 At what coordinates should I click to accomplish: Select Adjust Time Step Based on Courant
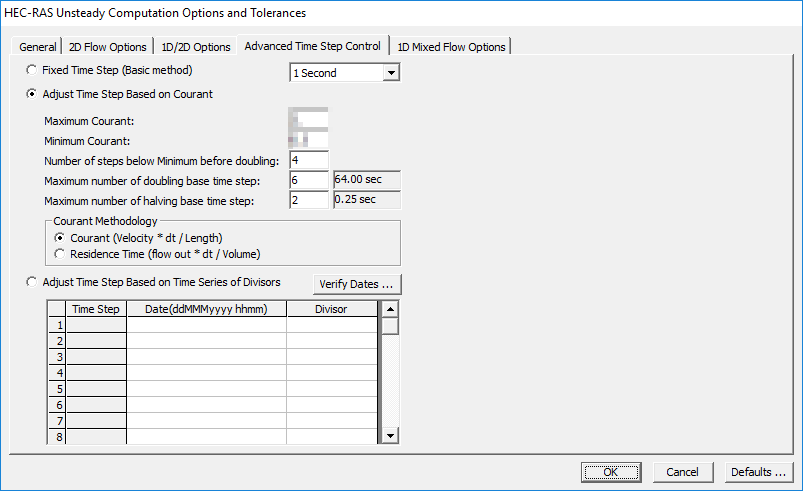(x=33, y=94)
